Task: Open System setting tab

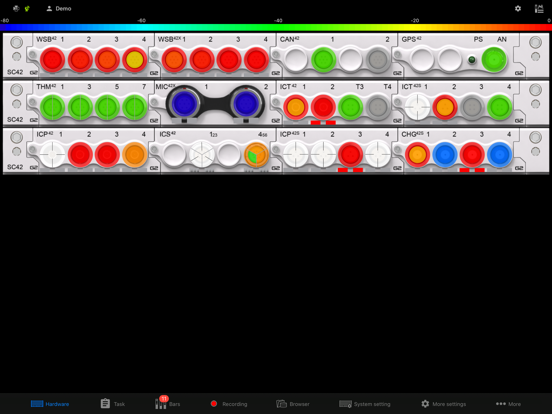Action: click(365, 404)
